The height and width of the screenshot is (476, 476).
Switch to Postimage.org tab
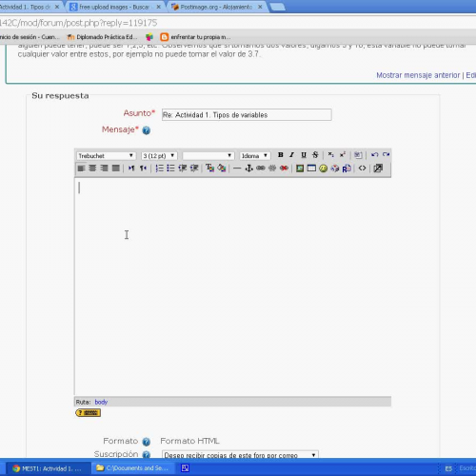[216, 7]
